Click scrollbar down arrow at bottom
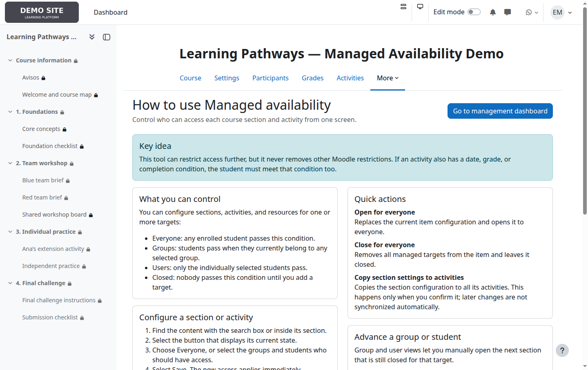 click(x=585, y=366)
